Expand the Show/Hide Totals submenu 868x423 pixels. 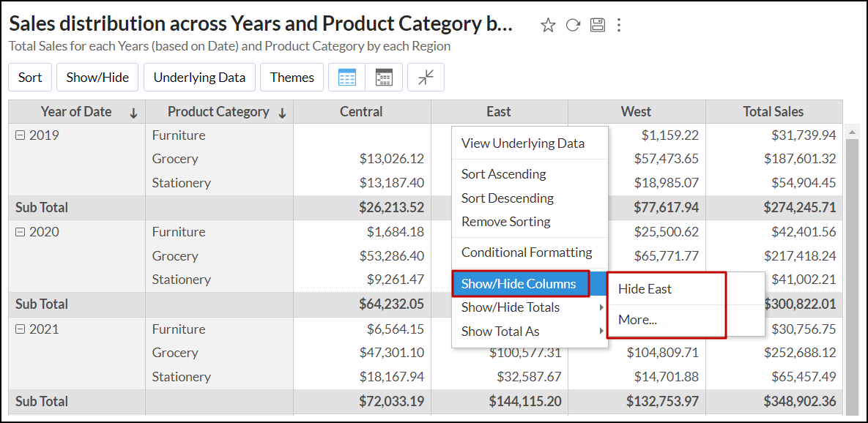click(x=530, y=307)
